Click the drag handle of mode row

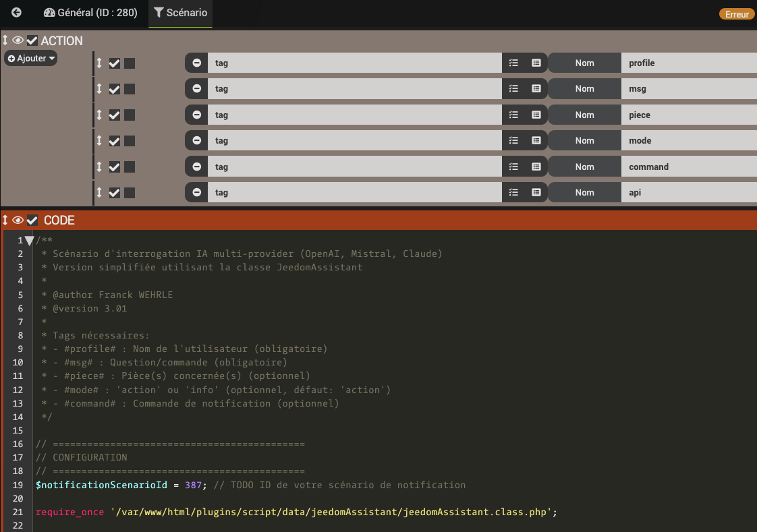99,140
